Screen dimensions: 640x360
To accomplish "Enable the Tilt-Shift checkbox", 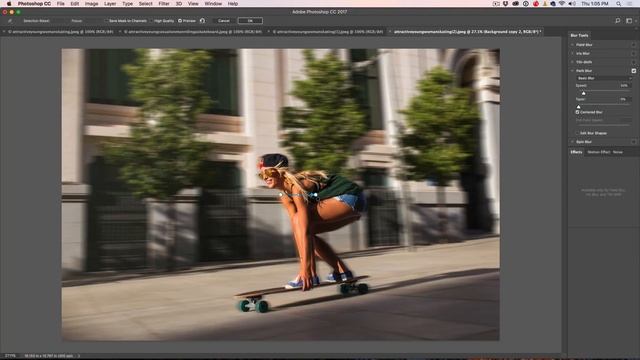I will tap(633, 62).
